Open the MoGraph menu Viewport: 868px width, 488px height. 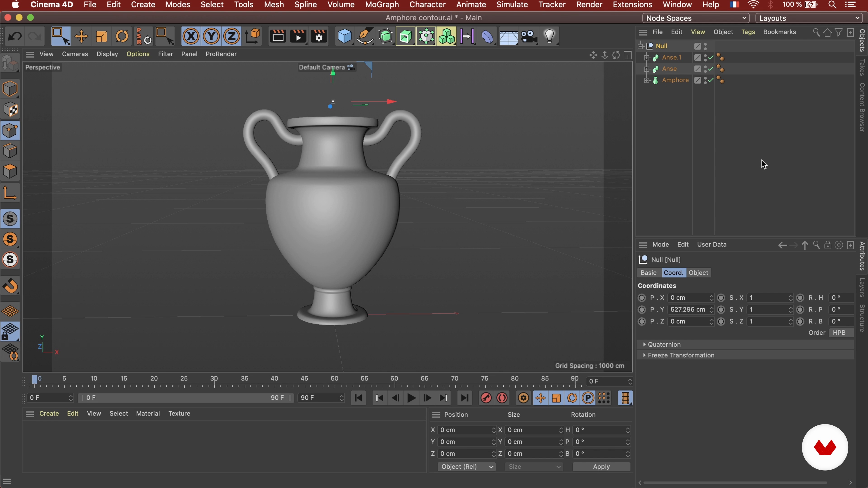(x=382, y=5)
